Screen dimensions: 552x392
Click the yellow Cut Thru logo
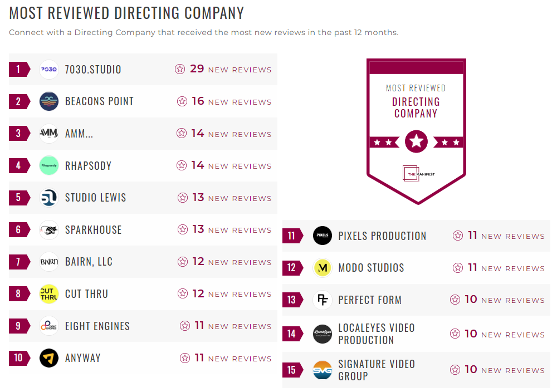[49, 293]
